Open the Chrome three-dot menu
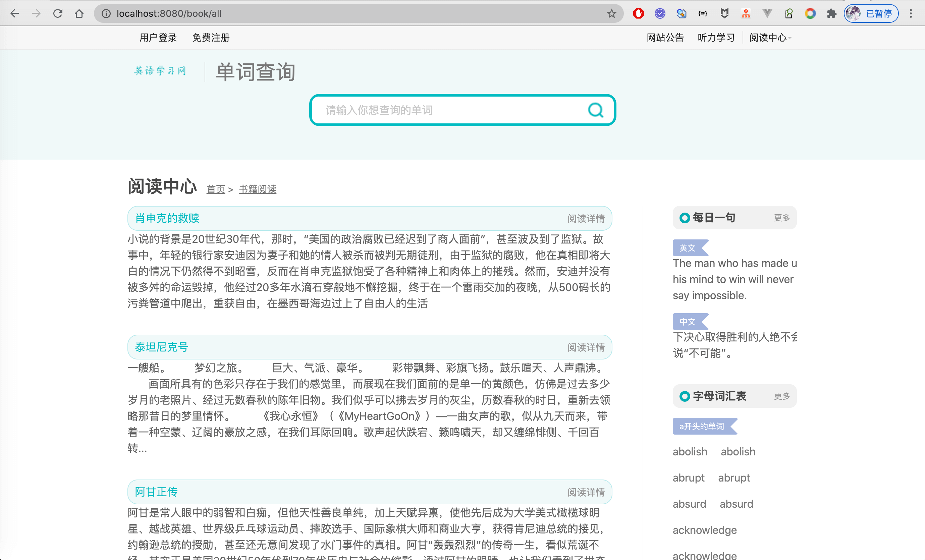 click(911, 13)
